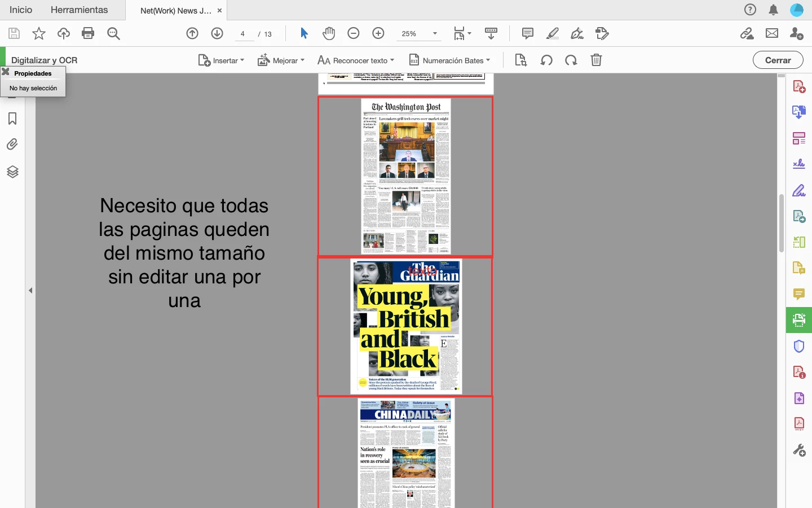This screenshot has width=812, height=508.
Task: Open the bookmarks side panel
Action: click(12, 119)
